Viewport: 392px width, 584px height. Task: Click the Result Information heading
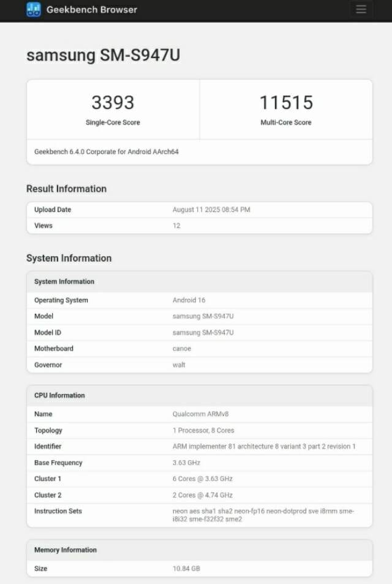coord(66,189)
